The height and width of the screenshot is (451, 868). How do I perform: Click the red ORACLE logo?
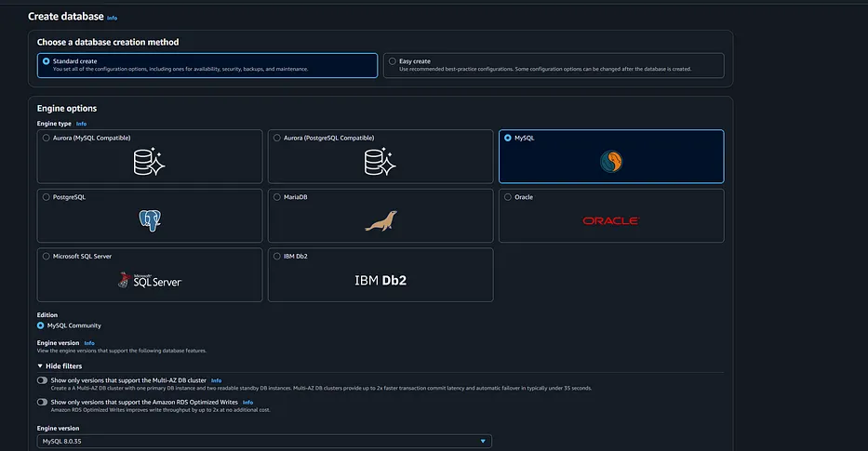(611, 220)
